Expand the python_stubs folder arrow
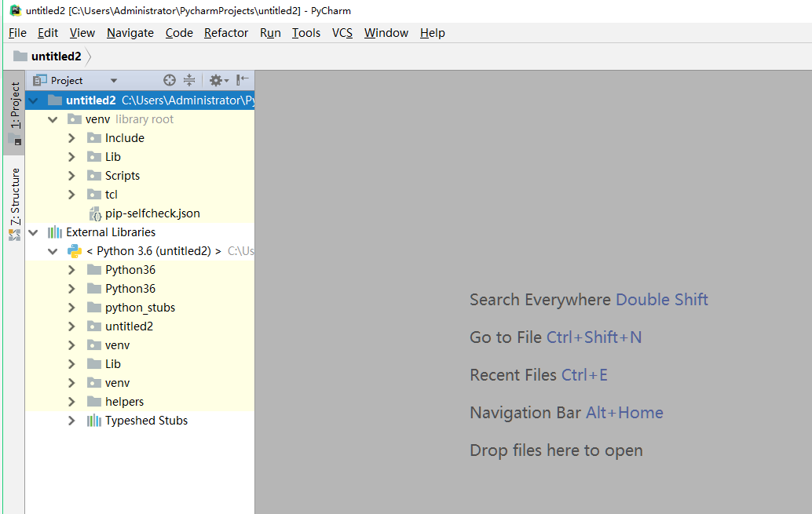Viewport: 812px width, 514px height. 72,308
